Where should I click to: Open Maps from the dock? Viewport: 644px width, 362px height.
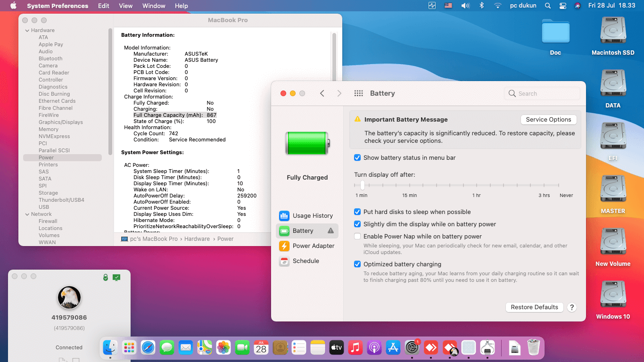coord(205,348)
